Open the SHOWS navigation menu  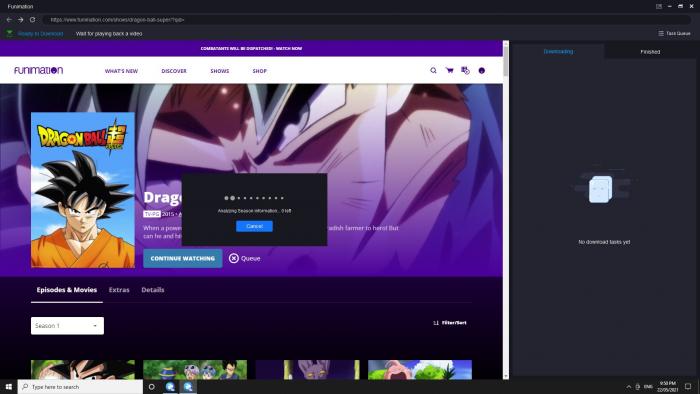[220, 71]
